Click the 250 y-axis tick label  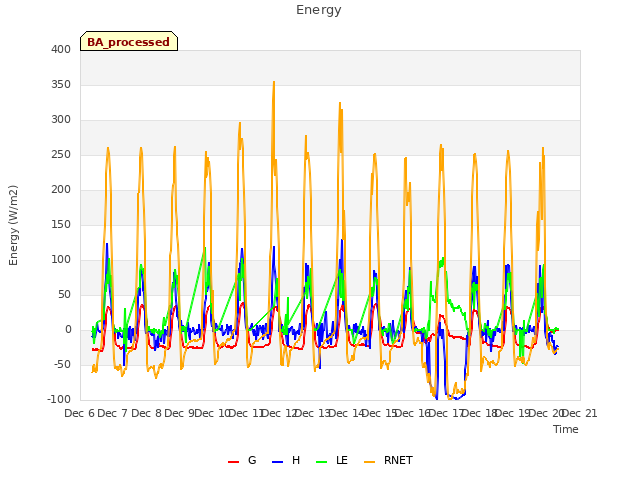pyautogui.click(x=61, y=155)
